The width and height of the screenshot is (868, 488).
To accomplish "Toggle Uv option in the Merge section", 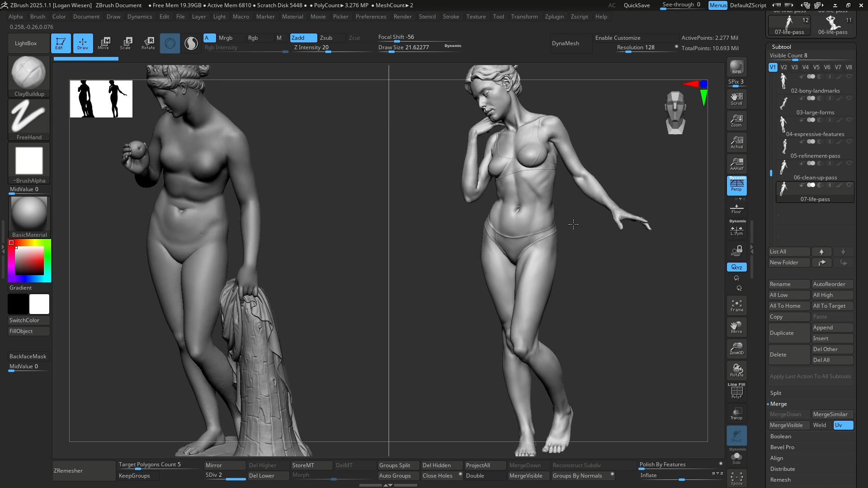I will (843, 425).
